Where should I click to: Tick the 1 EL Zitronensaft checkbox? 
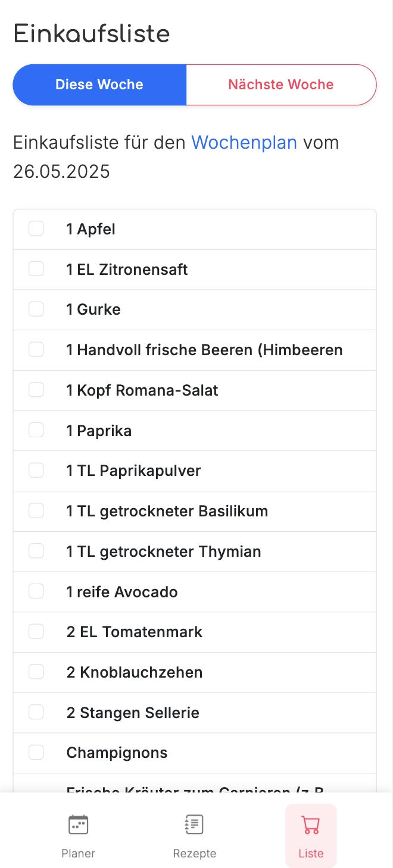[36, 269]
